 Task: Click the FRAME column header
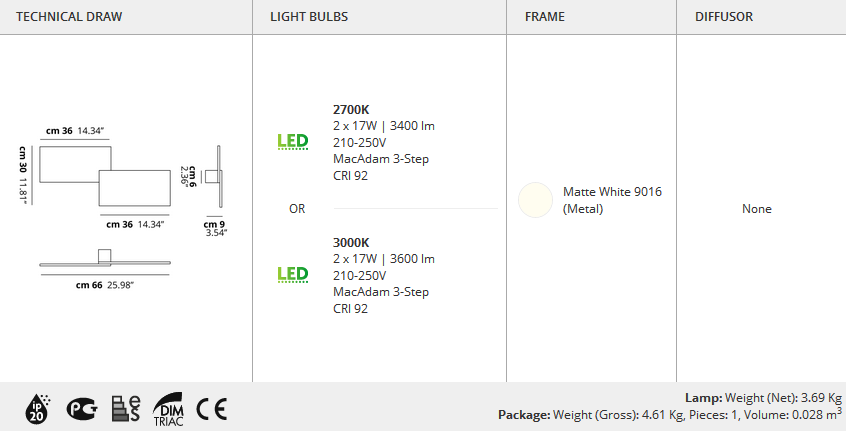tap(545, 17)
